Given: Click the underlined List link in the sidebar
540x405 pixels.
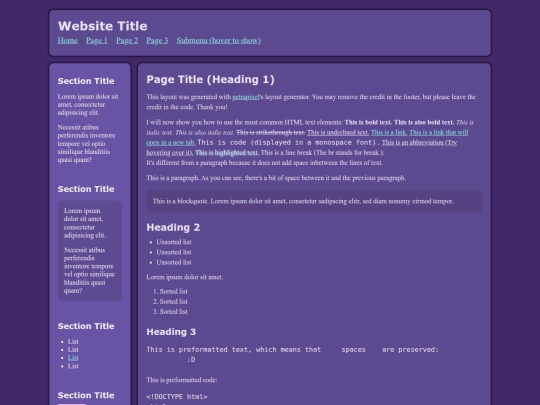Looking at the screenshot, I should click(73, 357).
